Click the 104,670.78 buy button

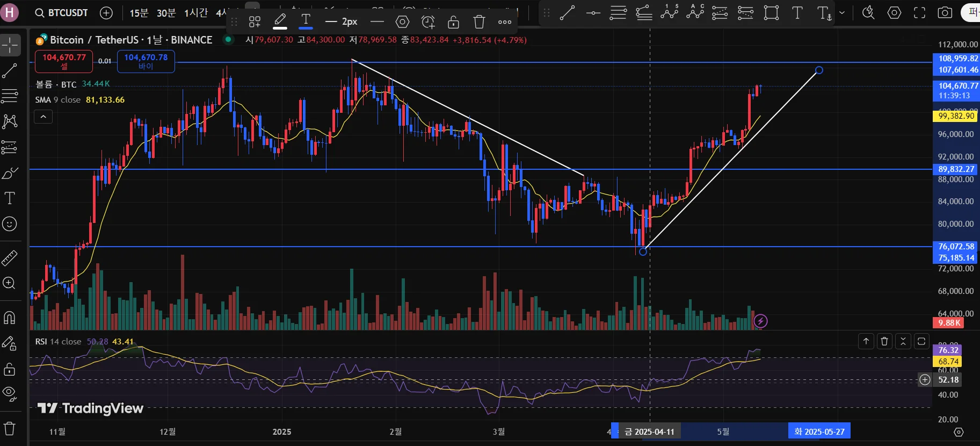[x=146, y=61]
